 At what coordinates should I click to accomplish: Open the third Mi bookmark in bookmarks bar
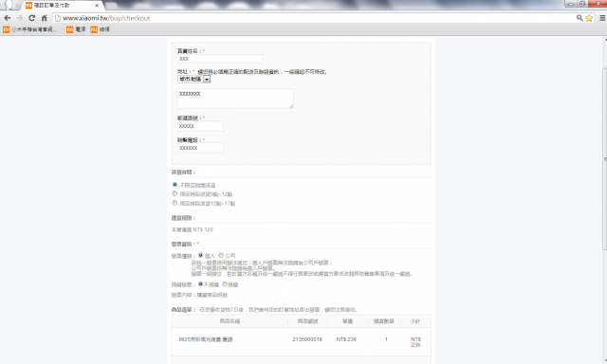click(100, 29)
